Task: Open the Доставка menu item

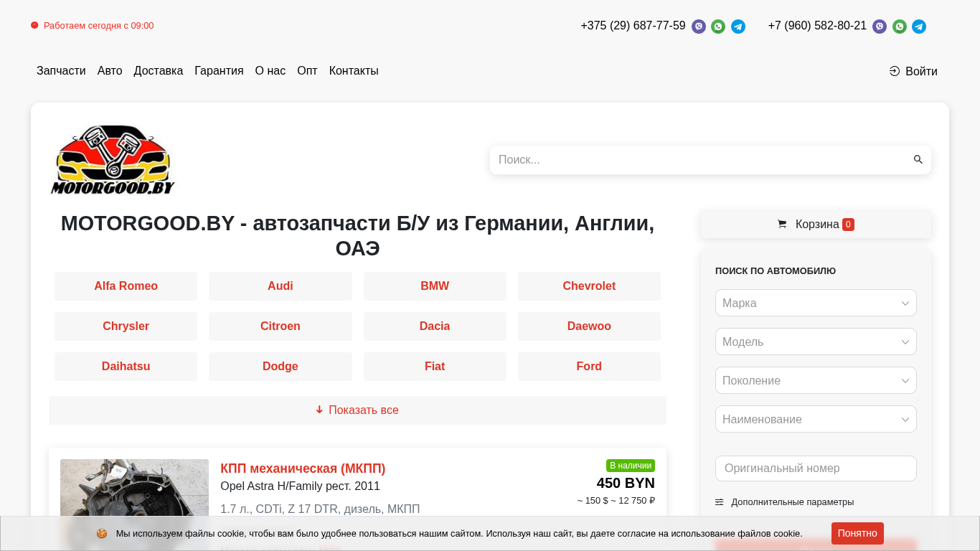Action: pyautogui.click(x=159, y=71)
